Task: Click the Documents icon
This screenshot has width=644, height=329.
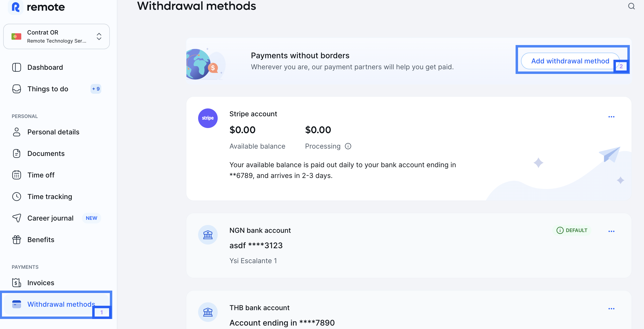Action: click(x=16, y=153)
